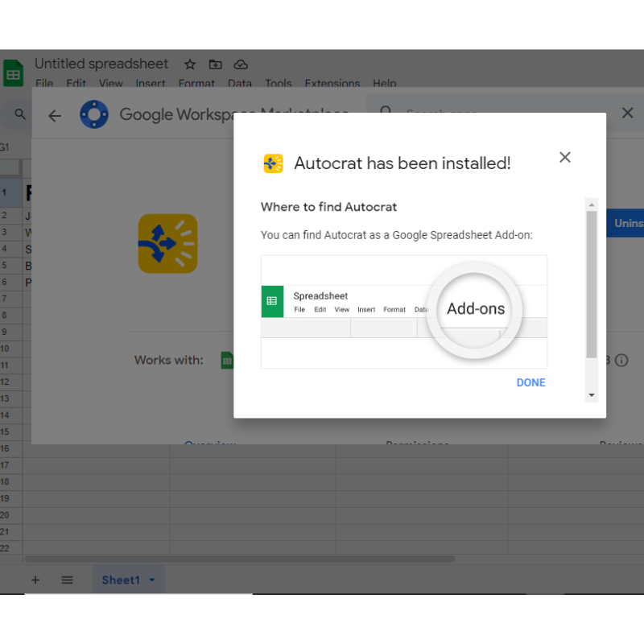
Task: Close the Workspace Marketplace panel
Action: (x=627, y=113)
